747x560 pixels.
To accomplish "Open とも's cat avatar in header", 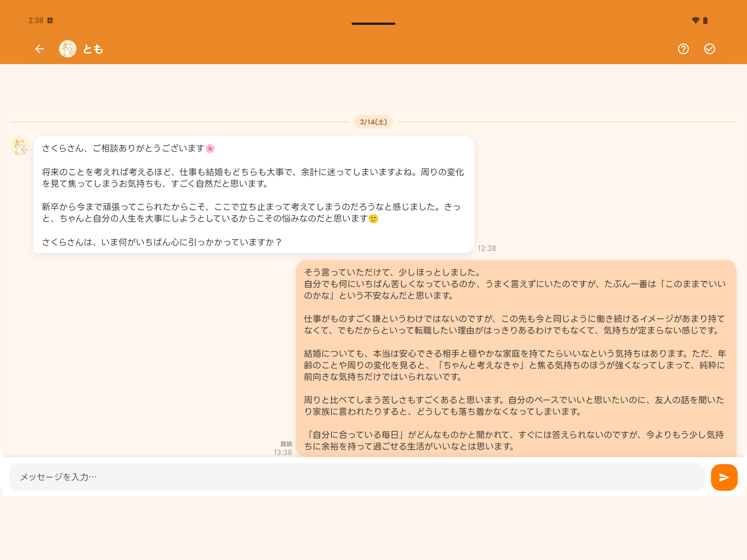I will tap(68, 49).
